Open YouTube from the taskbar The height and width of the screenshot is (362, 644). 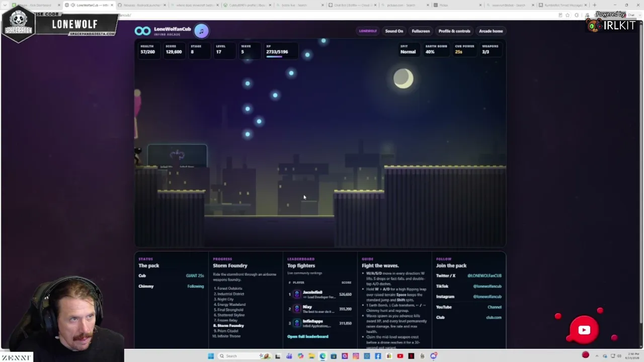point(400,356)
